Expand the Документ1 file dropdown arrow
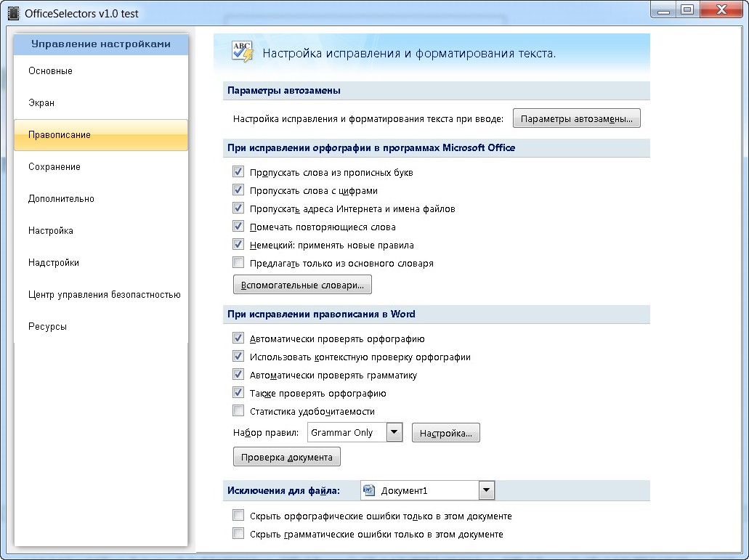The width and height of the screenshot is (749, 560). pos(486,490)
